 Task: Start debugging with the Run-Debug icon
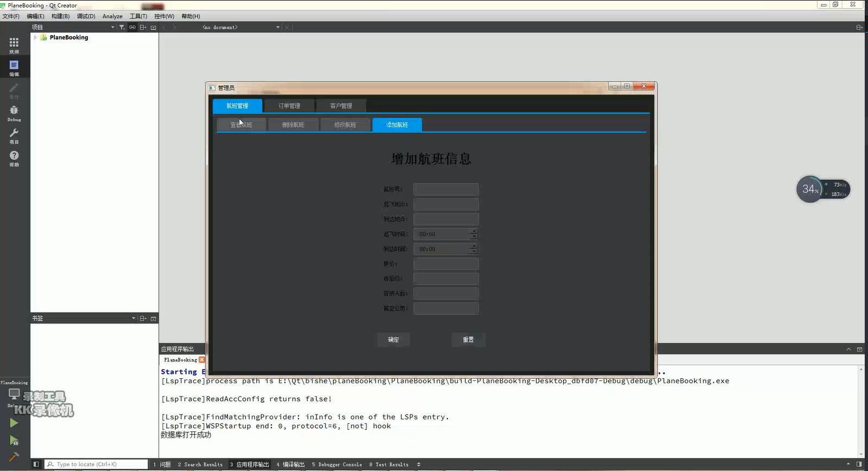pos(14,440)
